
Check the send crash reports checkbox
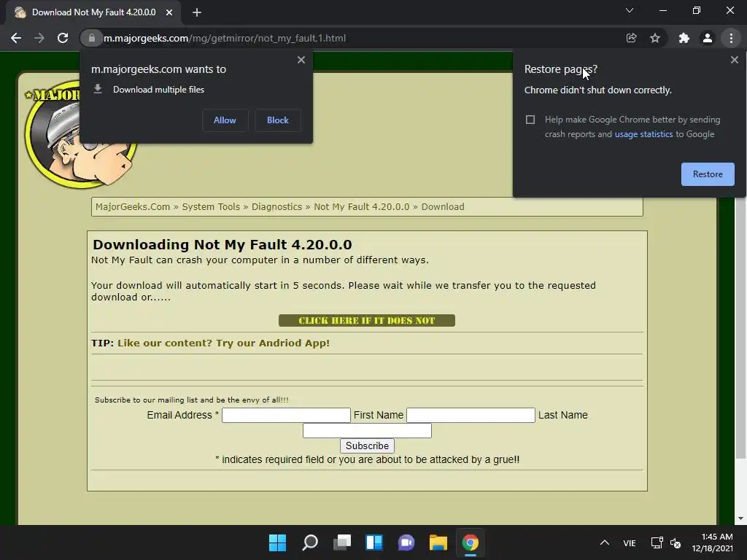[x=530, y=120]
